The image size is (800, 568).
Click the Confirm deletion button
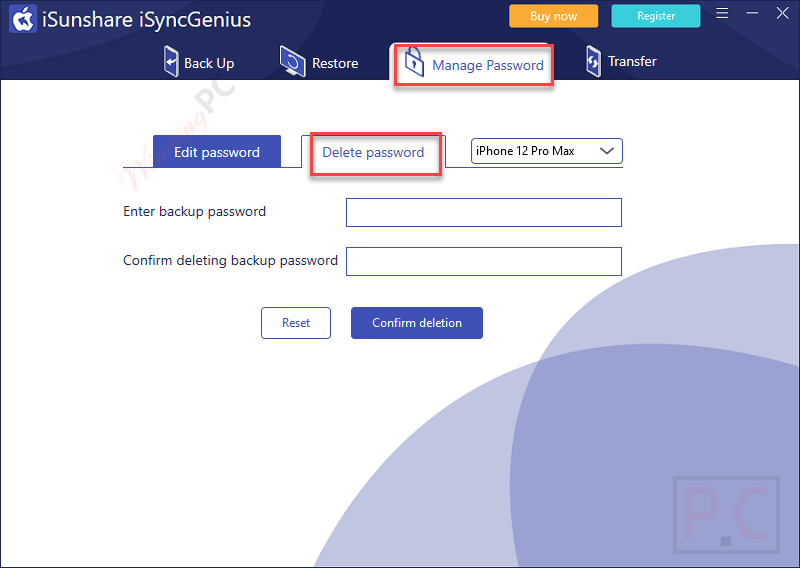[417, 323]
